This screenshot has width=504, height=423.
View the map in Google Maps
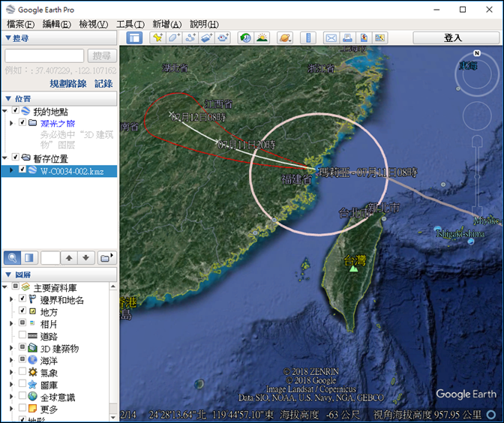(380, 38)
